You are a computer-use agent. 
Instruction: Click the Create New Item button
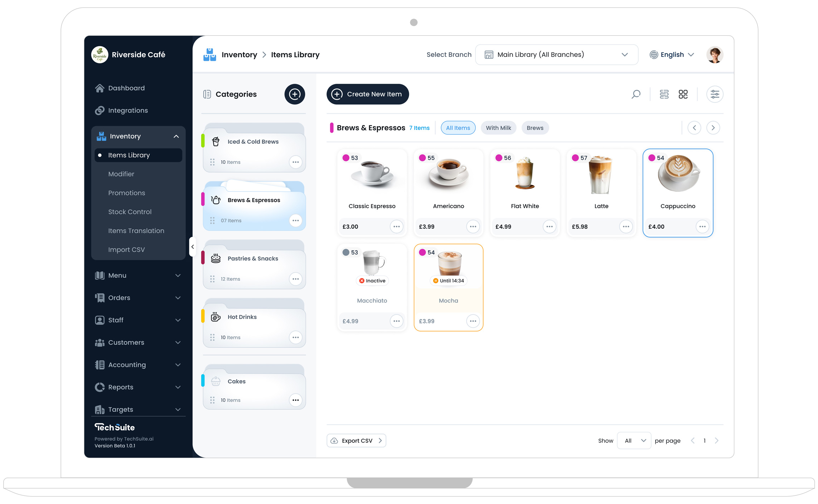(368, 94)
